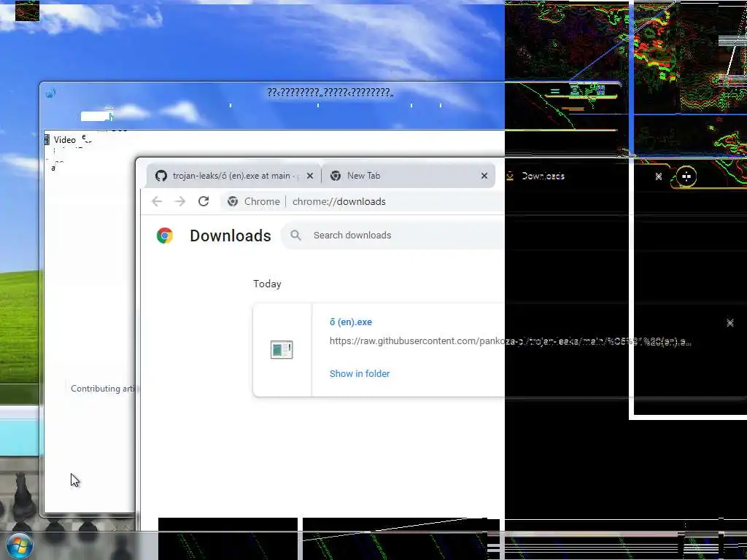Click the question-mark title of background window
The height and width of the screenshot is (560, 747).
click(x=330, y=93)
